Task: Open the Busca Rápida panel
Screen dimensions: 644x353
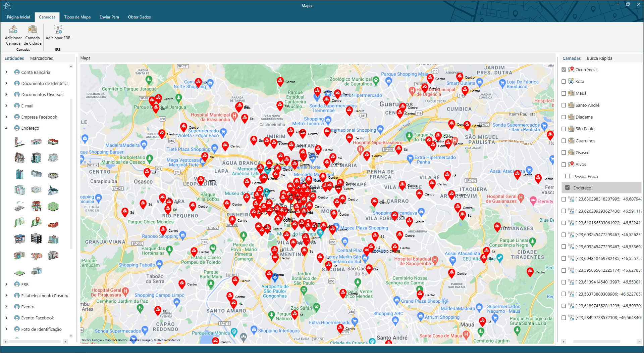Action: point(600,58)
